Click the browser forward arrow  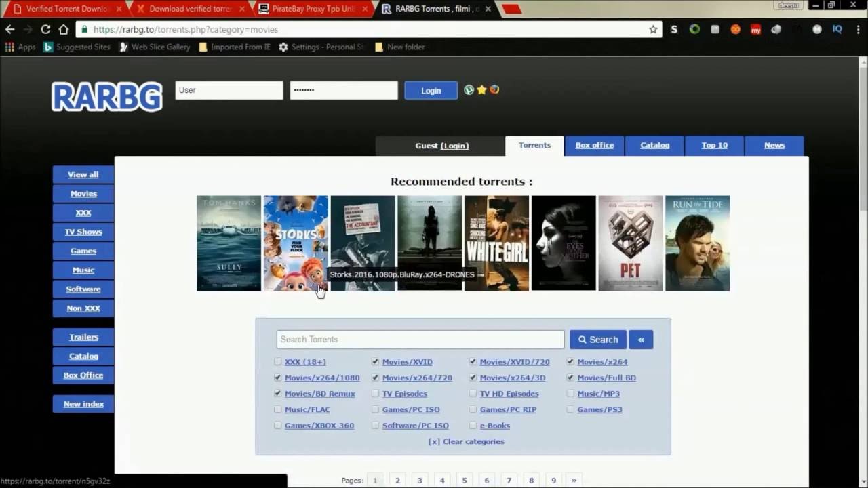28,29
